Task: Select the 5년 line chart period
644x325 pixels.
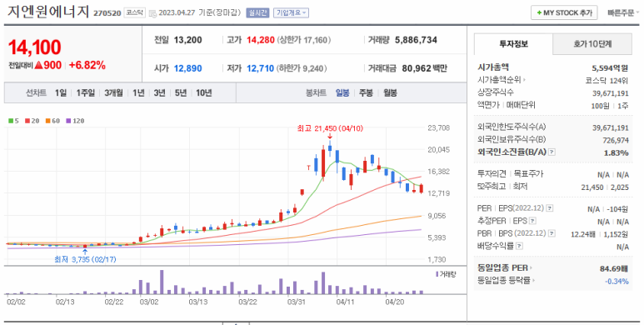Action: (x=181, y=93)
